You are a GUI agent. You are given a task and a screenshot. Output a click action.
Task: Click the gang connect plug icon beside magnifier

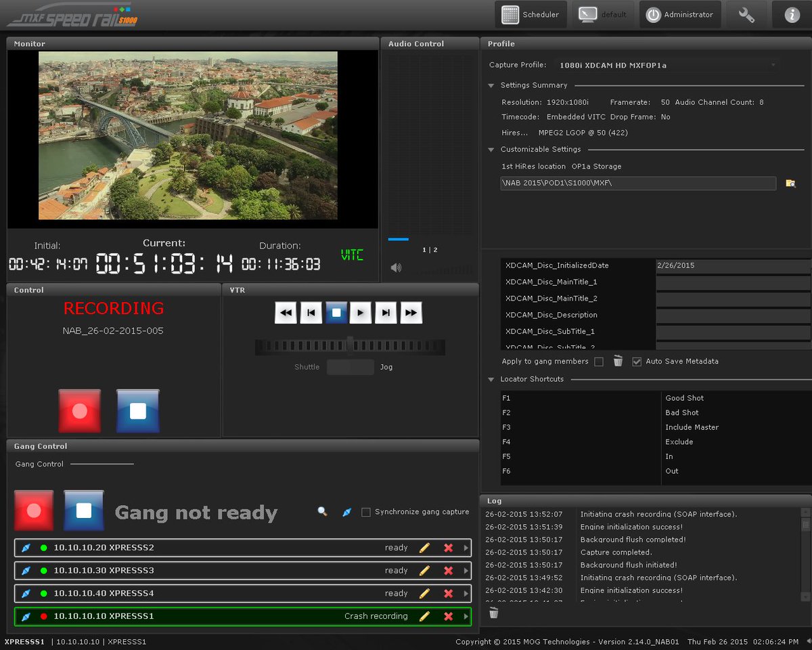(x=346, y=513)
